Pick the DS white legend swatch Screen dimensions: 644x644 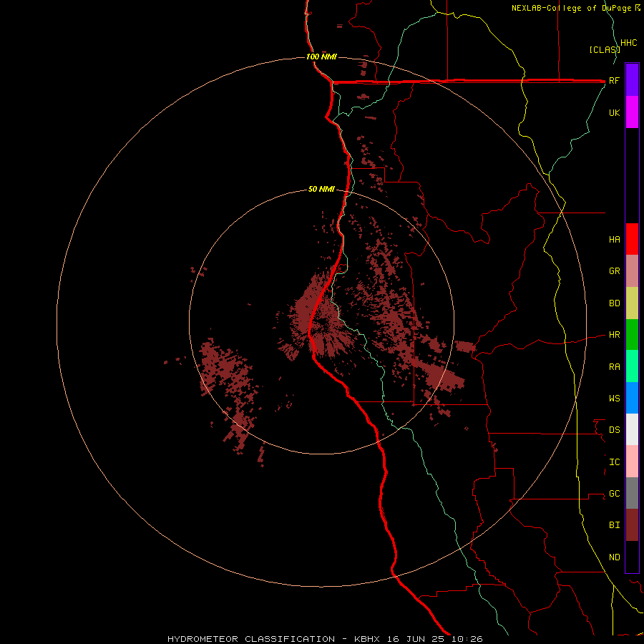click(632, 429)
